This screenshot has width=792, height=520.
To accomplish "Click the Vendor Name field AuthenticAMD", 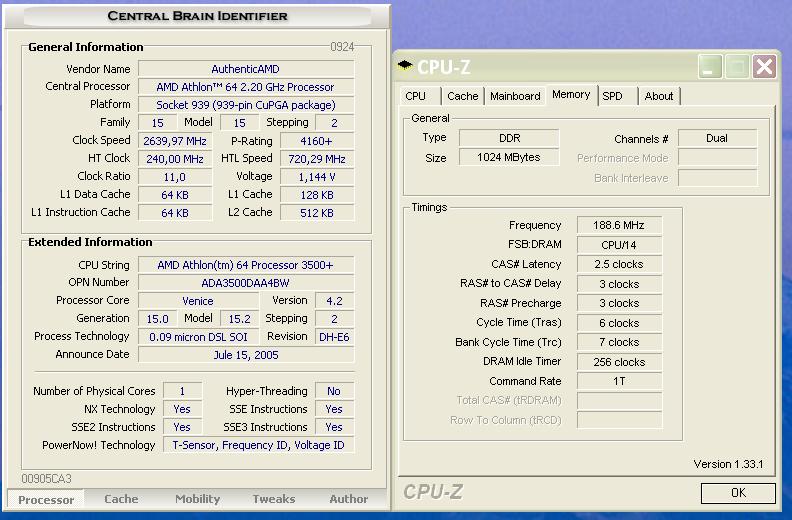I will [246, 69].
